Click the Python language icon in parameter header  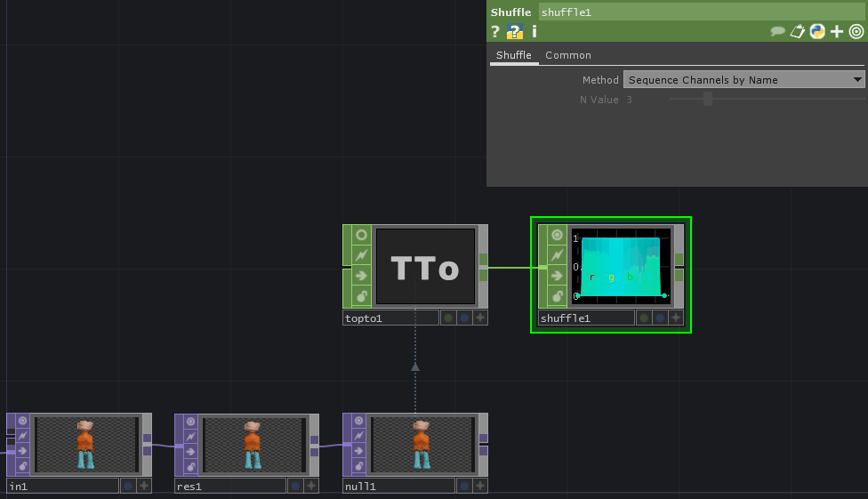(x=816, y=32)
